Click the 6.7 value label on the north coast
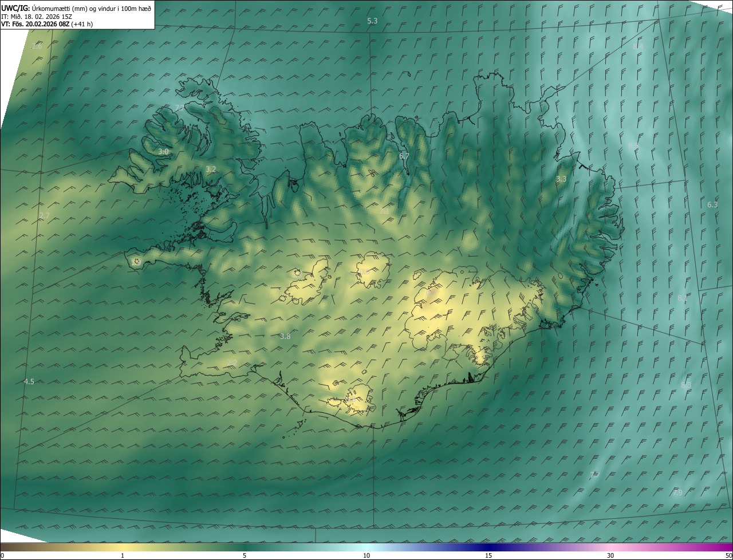The image size is (733, 560). [404, 156]
